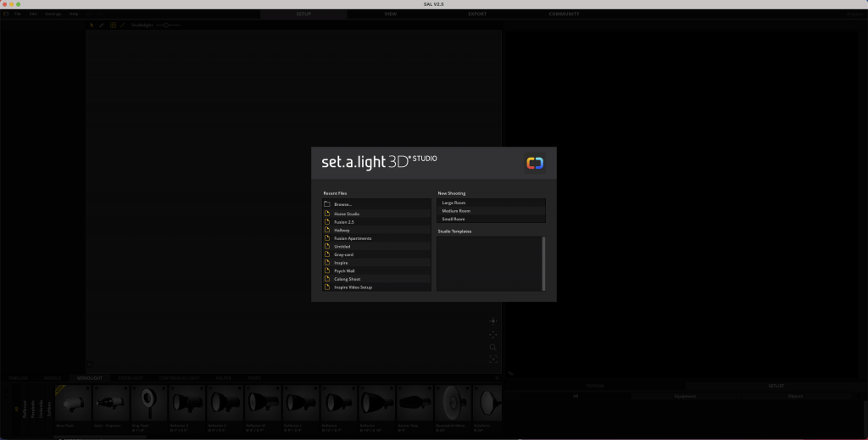Filter monolights by Reflector category
The image size is (868, 440).
(25, 409)
